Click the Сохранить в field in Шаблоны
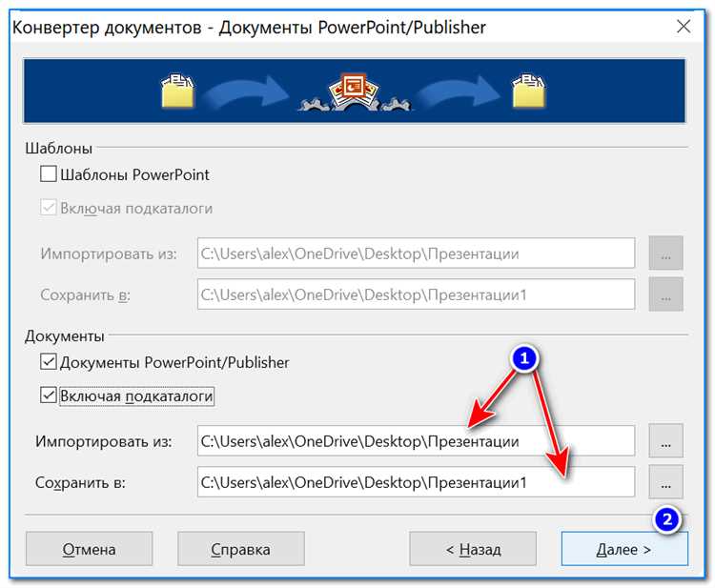The height and width of the screenshot is (588, 715). pyautogui.click(x=416, y=294)
